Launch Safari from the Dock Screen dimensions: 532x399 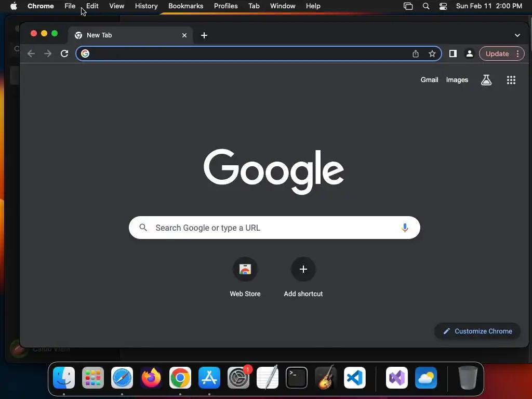click(122, 378)
